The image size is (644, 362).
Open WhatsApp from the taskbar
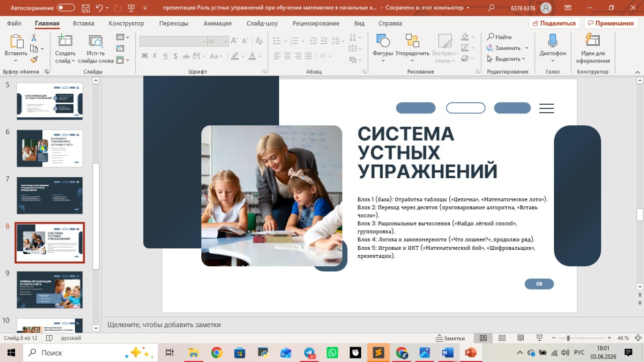pos(332,352)
